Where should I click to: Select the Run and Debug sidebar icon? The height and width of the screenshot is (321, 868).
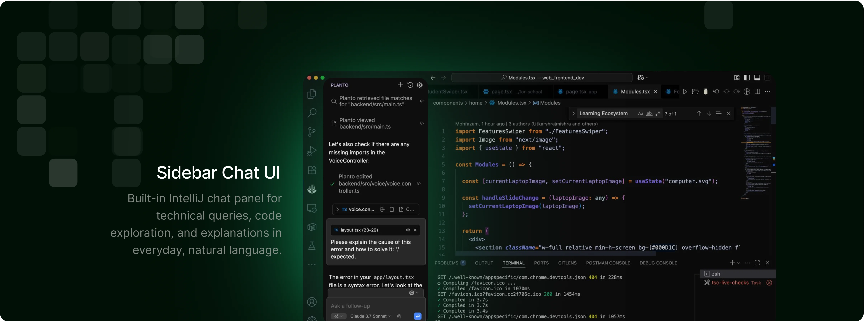312,151
